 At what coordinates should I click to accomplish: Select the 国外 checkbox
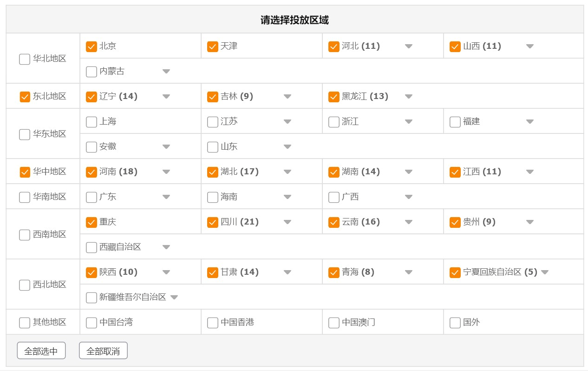click(455, 323)
